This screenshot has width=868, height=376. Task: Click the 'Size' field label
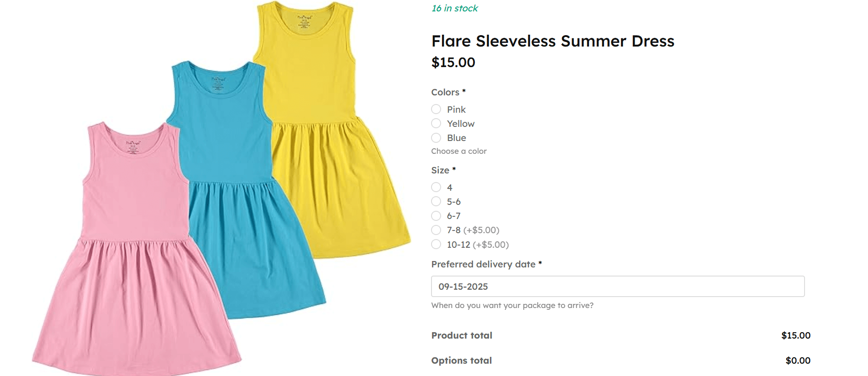point(440,170)
